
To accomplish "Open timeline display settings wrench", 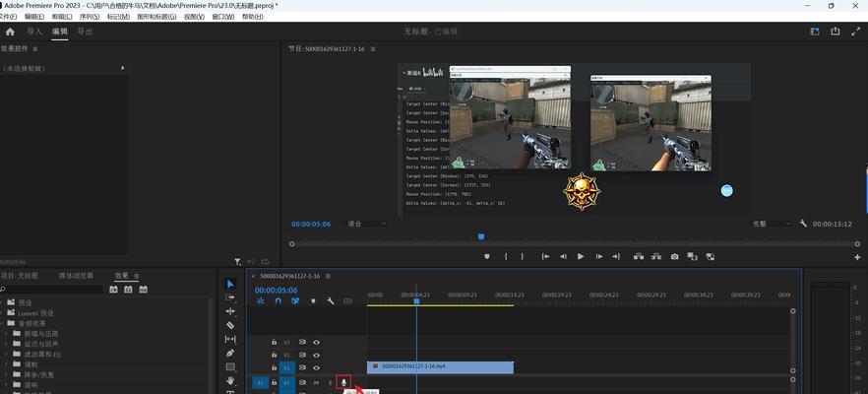I will point(331,300).
